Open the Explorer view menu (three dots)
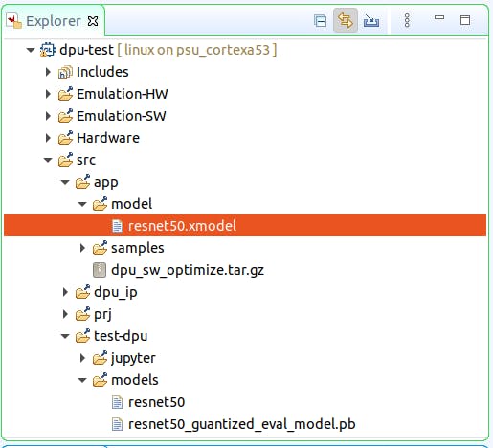The height and width of the screenshot is (448, 493). (407, 20)
